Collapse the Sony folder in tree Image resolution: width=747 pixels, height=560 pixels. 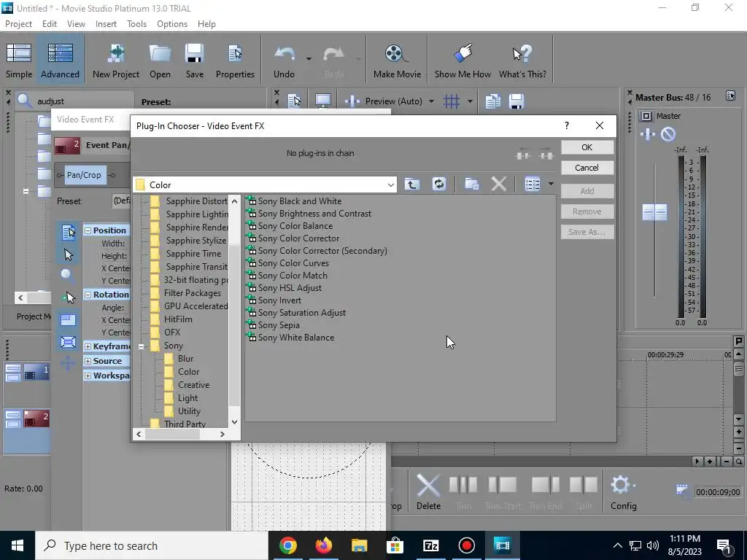pos(141,346)
